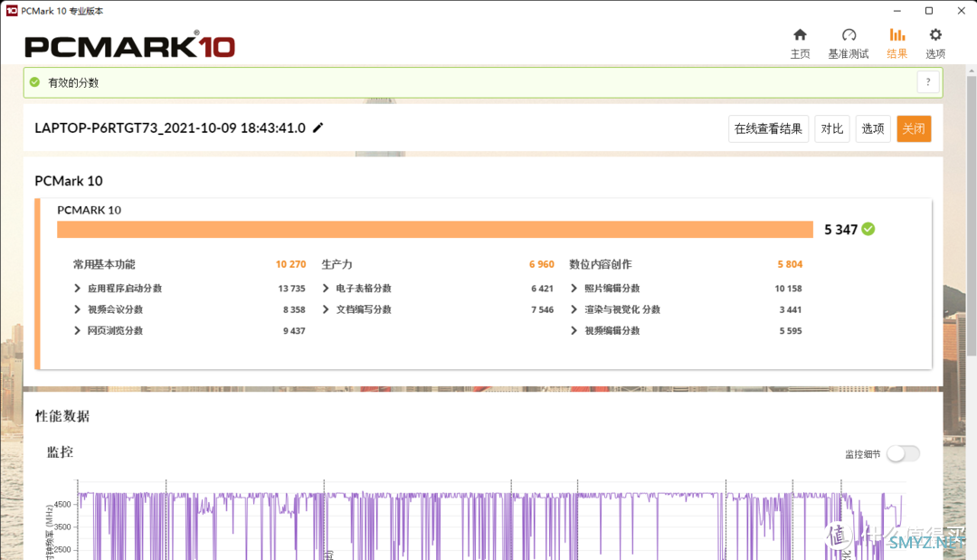Click the 6 960 productivity score
This screenshot has width=977, height=560.
click(x=542, y=264)
